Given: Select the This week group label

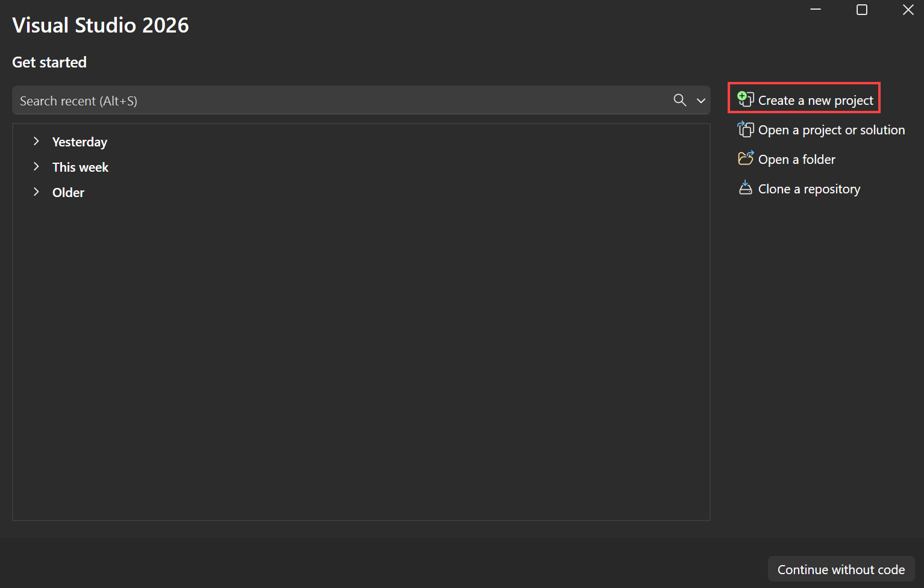Looking at the screenshot, I should [80, 166].
